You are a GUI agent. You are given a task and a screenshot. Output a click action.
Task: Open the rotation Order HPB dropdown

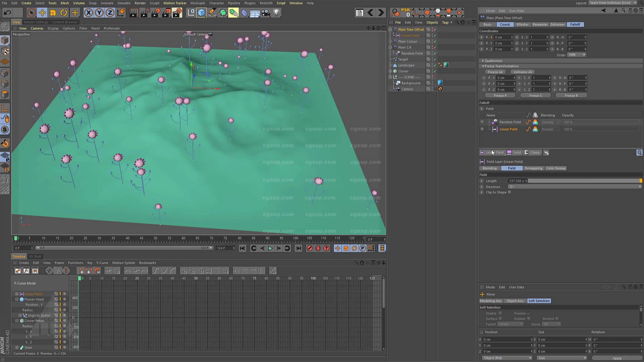click(x=577, y=55)
